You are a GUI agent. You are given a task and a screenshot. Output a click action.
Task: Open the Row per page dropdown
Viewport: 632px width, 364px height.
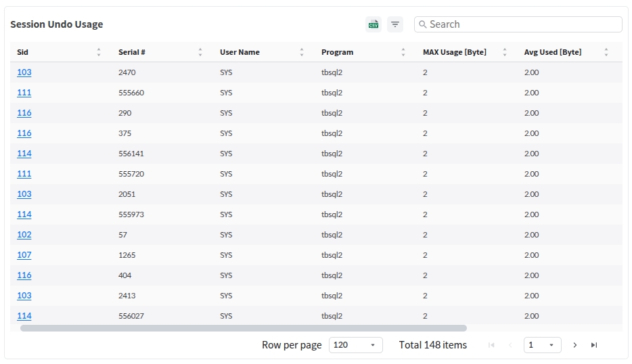click(355, 345)
